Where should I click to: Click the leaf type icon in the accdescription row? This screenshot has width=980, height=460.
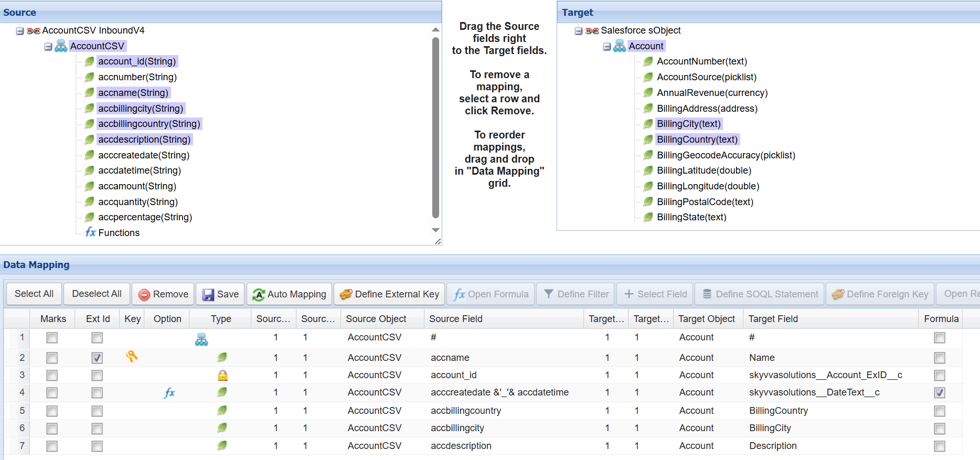[x=222, y=445]
